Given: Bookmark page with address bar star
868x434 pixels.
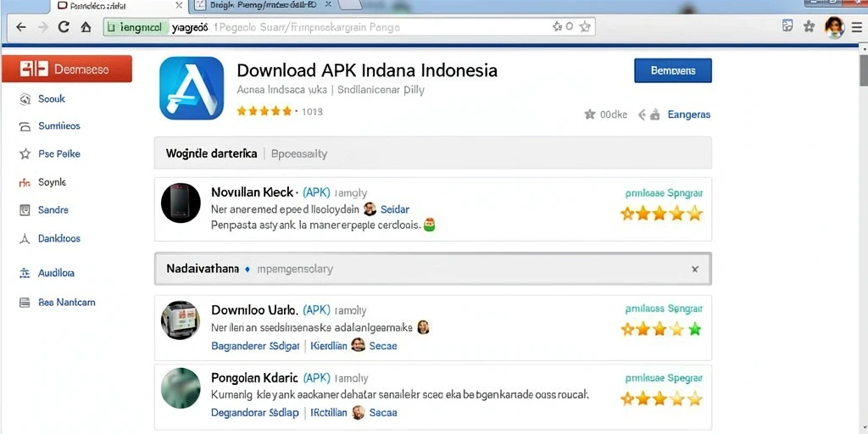Looking at the screenshot, I should pos(585,26).
